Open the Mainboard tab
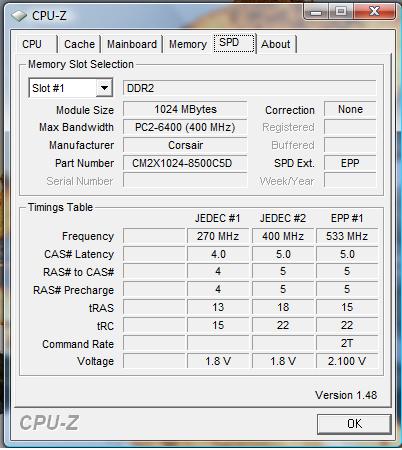 pos(132,44)
